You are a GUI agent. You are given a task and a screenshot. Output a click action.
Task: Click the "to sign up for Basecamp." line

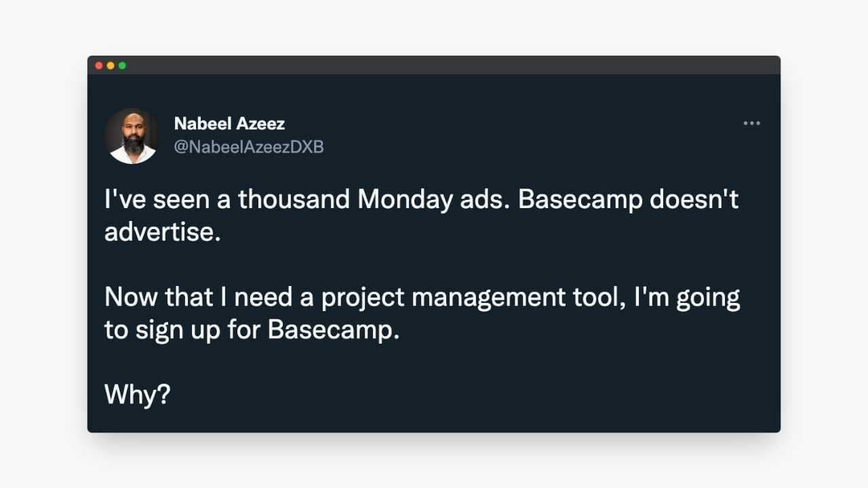point(252,331)
